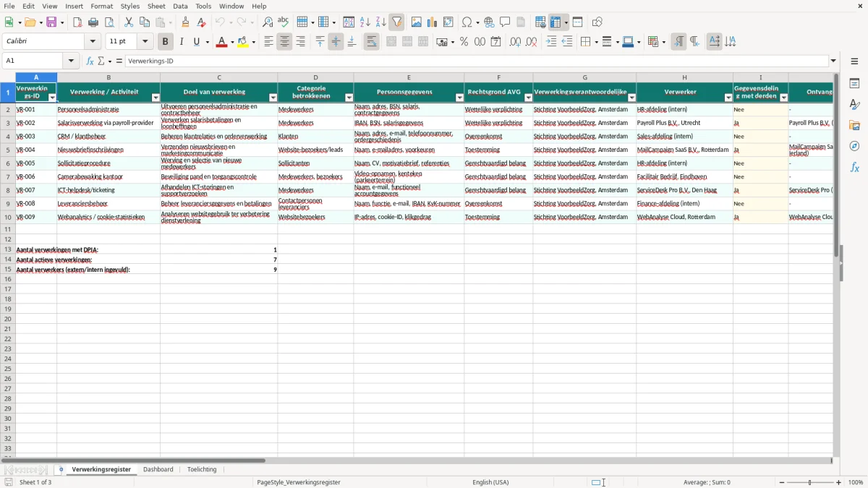Toggle Italic formatting
The height and width of the screenshot is (488, 868).
click(x=182, y=42)
